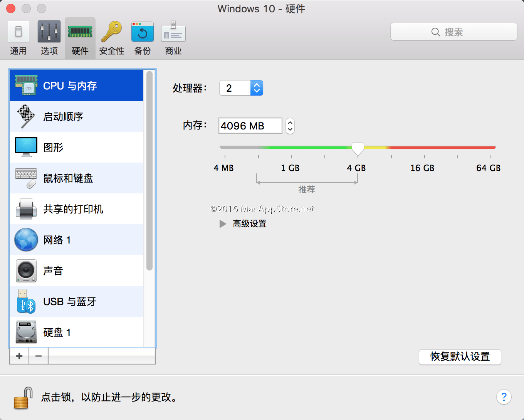524x420 pixels.
Task: Open help via the question mark button
Action: [504, 397]
